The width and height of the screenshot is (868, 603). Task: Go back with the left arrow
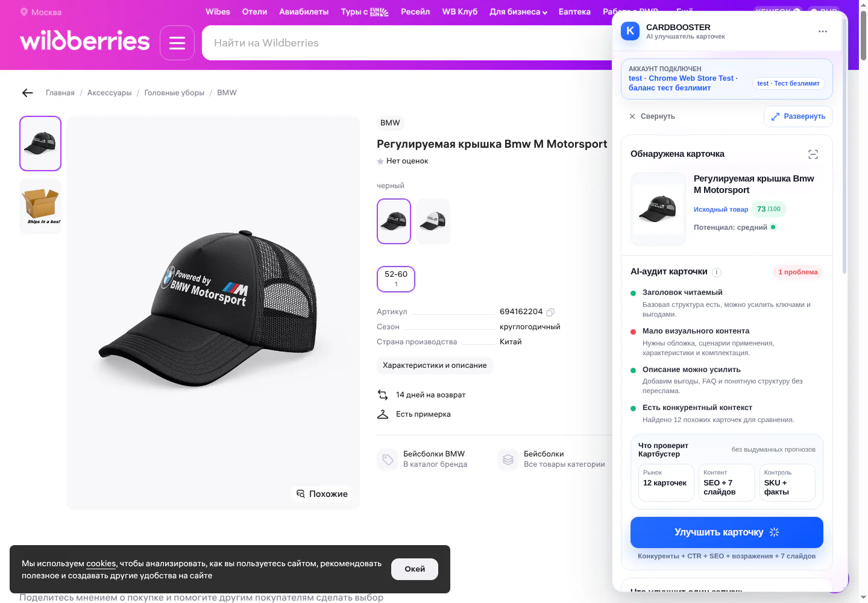(x=27, y=93)
